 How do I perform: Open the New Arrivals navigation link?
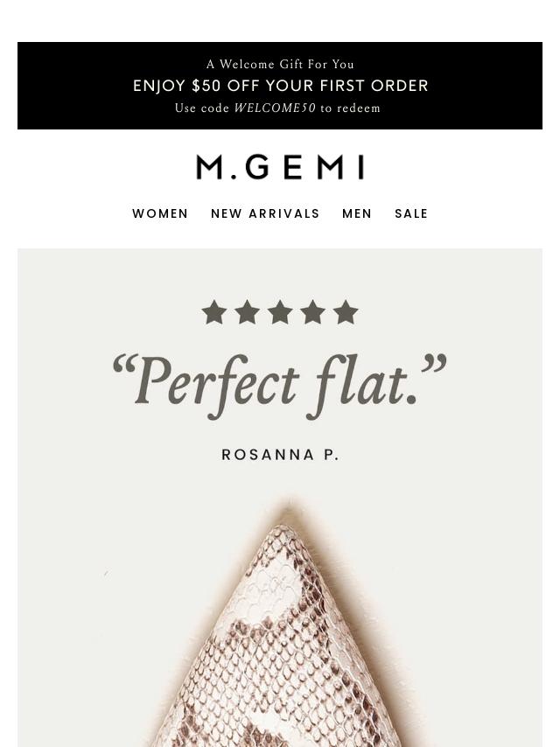(265, 213)
